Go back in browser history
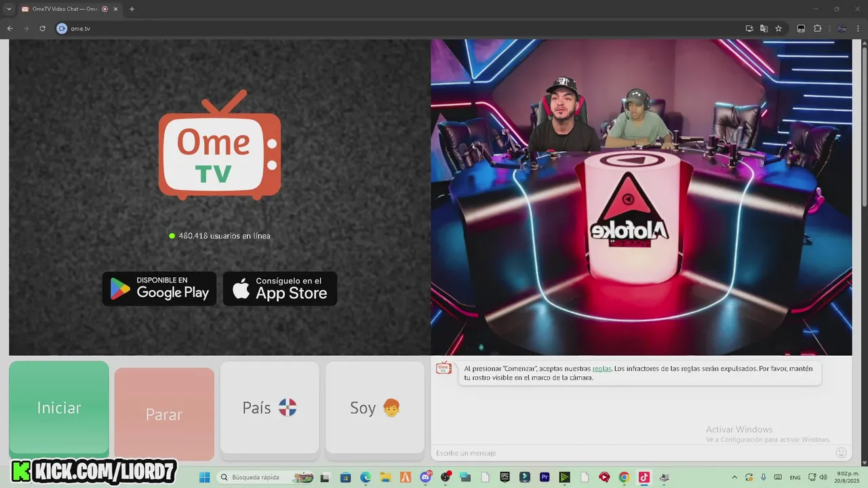Viewport: 868px width, 488px height. pyautogui.click(x=9, y=28)
